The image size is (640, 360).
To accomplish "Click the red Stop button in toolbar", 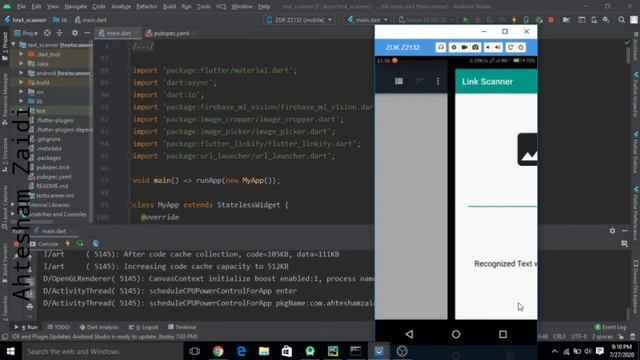I will click(x=551, y=20).
